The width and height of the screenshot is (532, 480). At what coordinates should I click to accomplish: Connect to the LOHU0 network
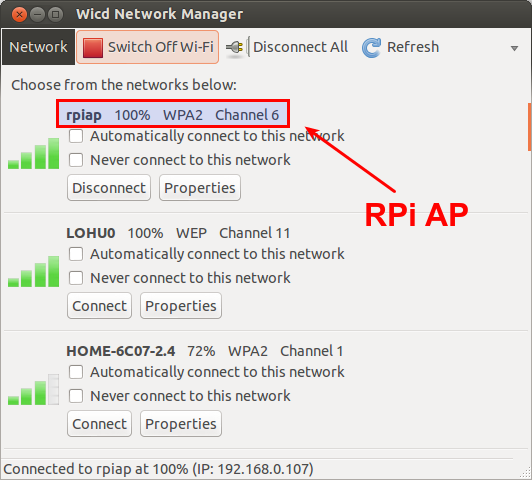click(x=99, y=306)
